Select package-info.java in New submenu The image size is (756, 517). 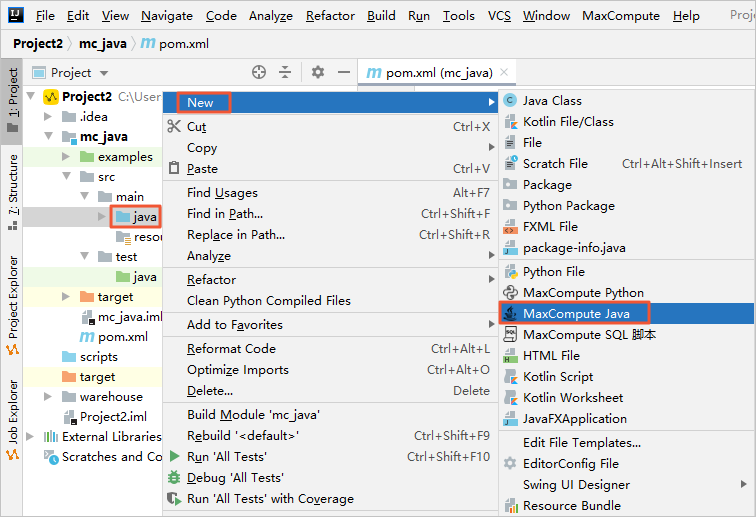pyautogui.click(x=627, y=248)
